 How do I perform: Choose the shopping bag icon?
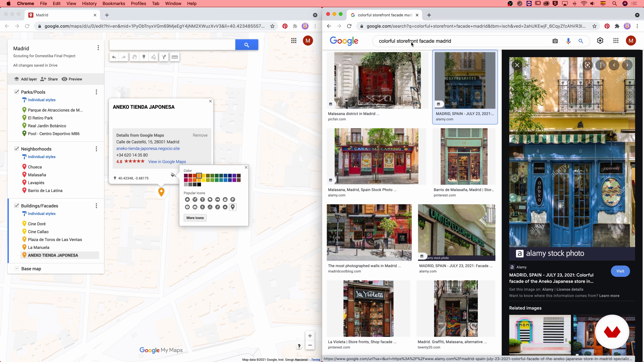point(225,199)
